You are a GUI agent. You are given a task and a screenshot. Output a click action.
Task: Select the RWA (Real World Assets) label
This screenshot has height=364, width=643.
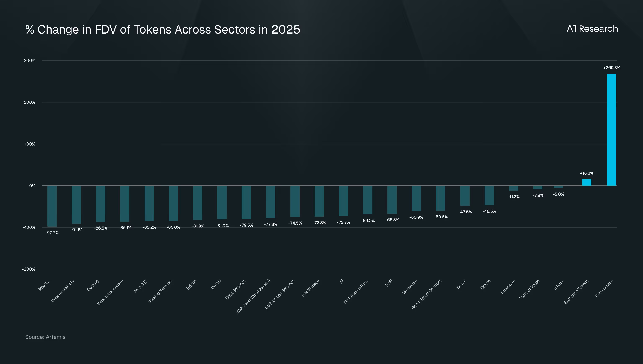click(x=253, y=297)
